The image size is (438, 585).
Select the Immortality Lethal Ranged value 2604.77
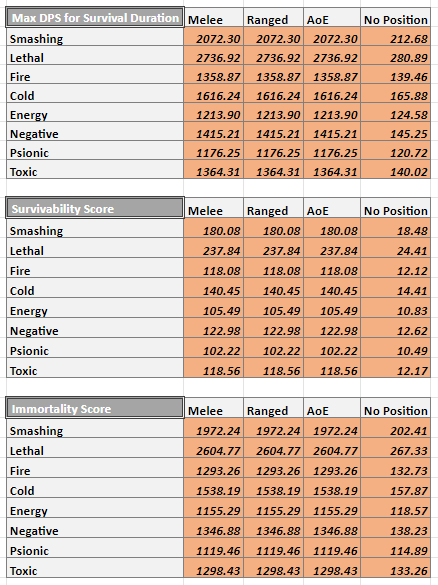[273, 450]
